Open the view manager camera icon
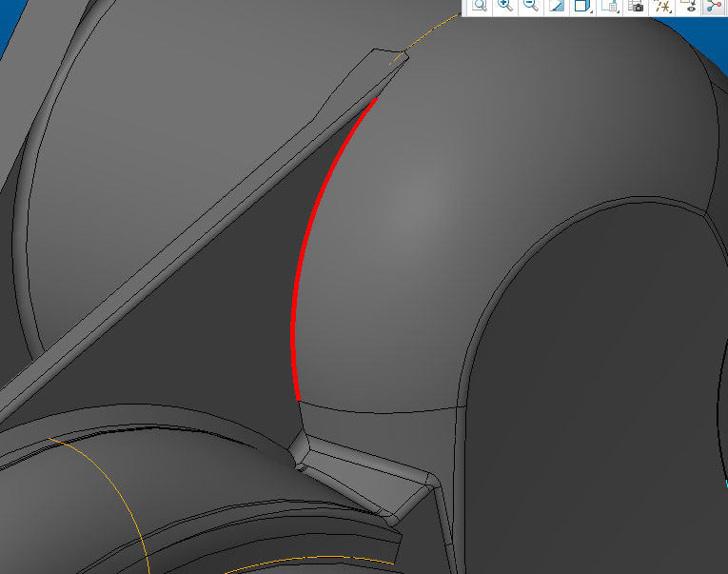728x574 pixels. (x=636, y=7)
